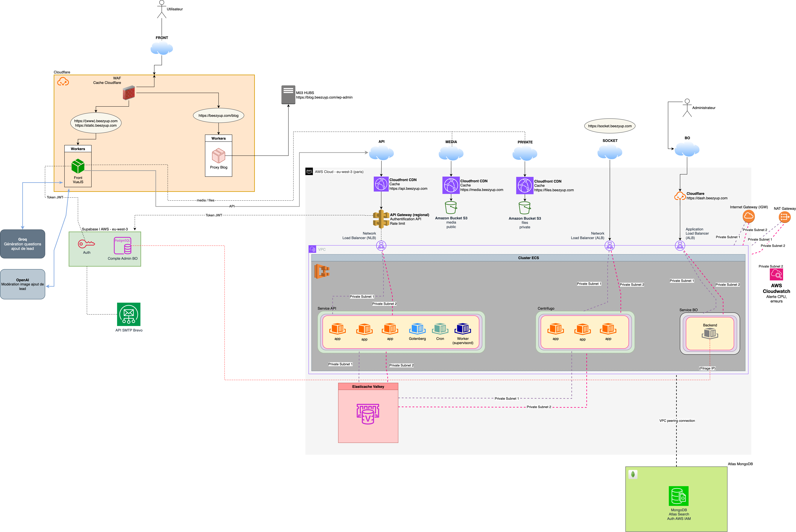
Task: Click the MongoDB Atlas Search database icon
Action: coord(678,496)
